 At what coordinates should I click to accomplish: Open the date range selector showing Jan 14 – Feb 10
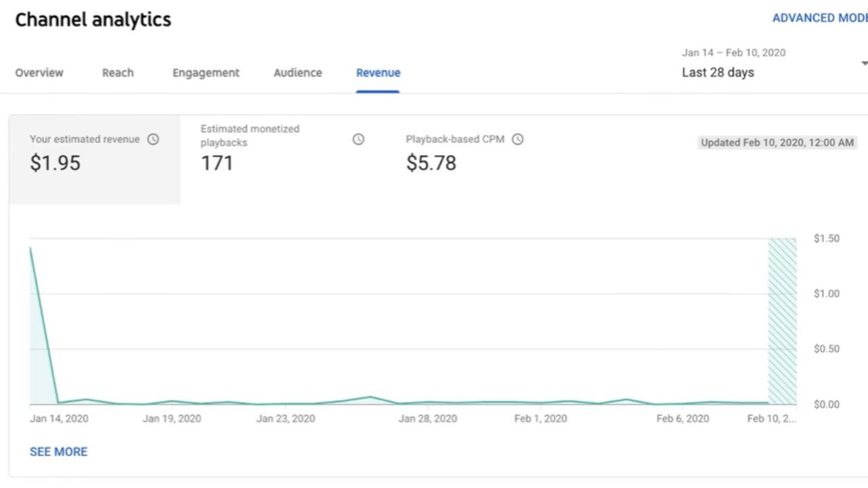tap(733, 52)
